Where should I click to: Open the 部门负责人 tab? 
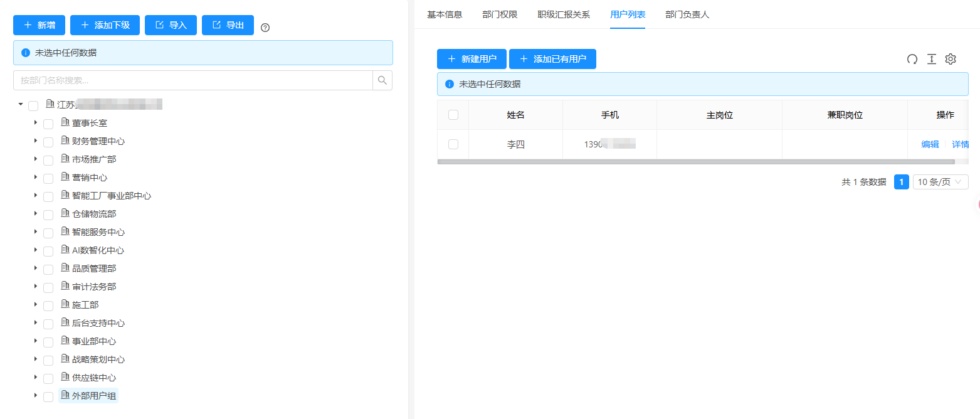click(687, 14)
